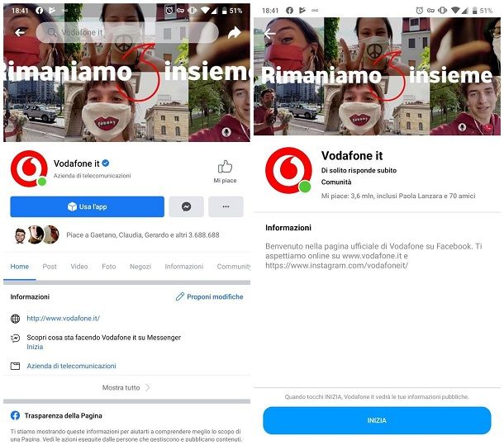Expand Mostra tutto chevron
Image resolution: width=504 pixels, height=445 pixels.
coord(148,387)
